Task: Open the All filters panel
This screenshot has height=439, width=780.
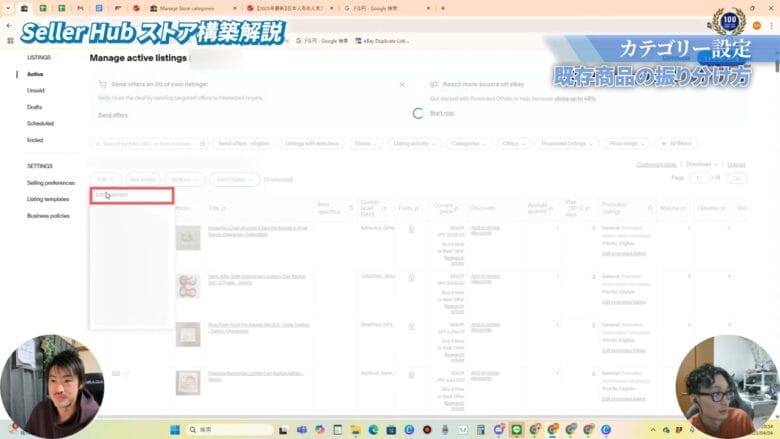Action: [677, 144]
